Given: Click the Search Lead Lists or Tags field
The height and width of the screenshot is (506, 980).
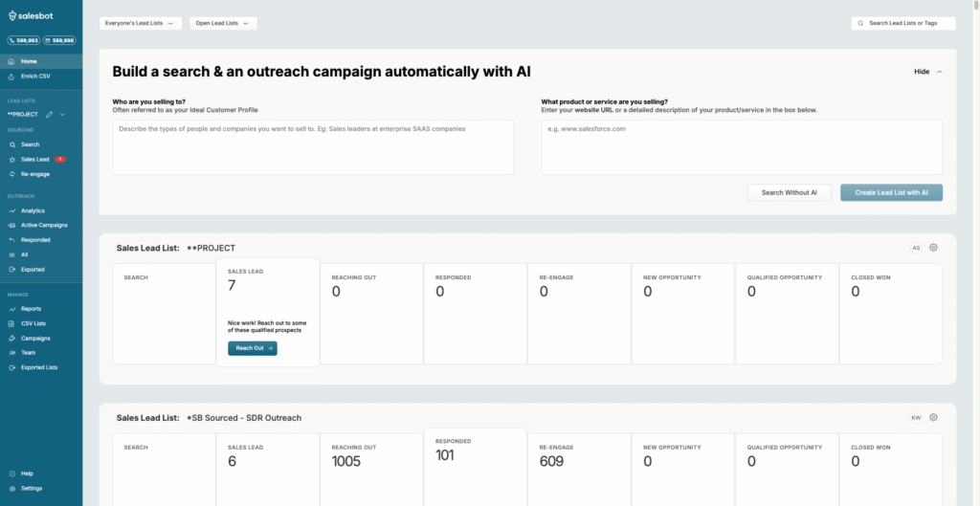Looking at the screenshot, I should 902,23.
